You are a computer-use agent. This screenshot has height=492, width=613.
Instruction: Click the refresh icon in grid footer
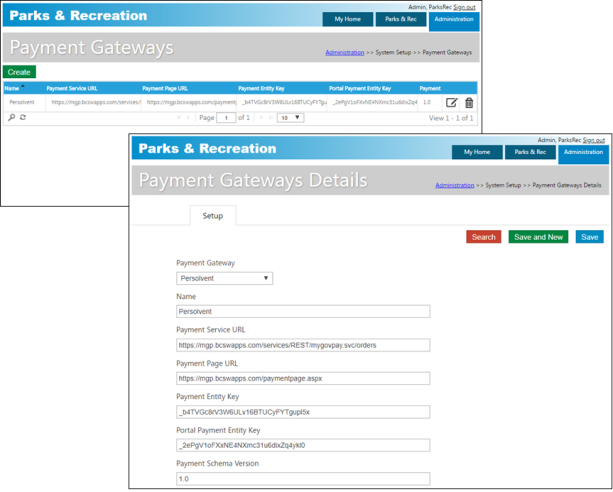23,118
